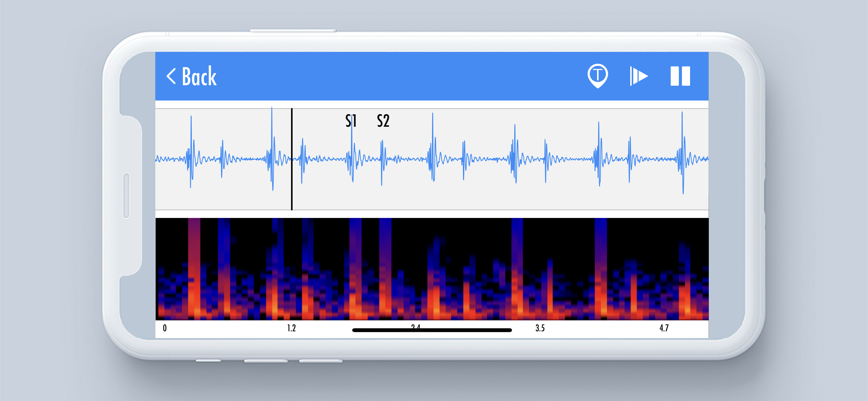The height and width of the screenshot is (401, 868).
Task: Click the 3.5 time axis label
Action: click(x=540, y=328)
